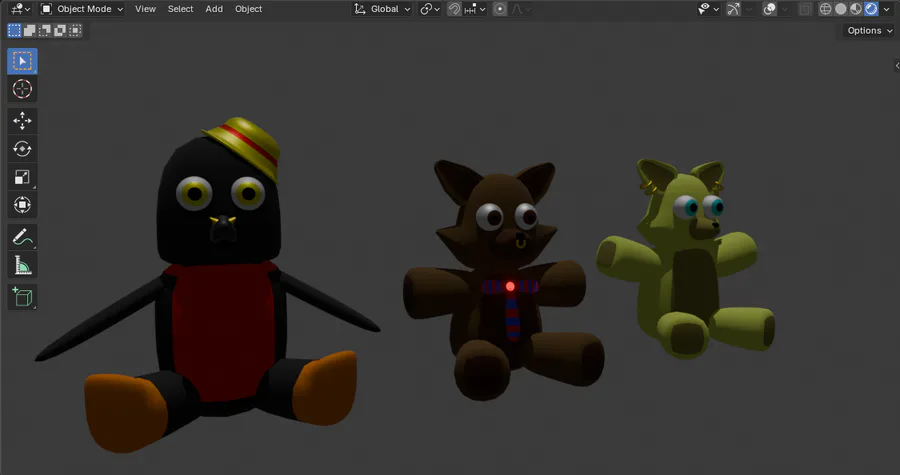
Task: Choose Extend existing selection mode
Action: point(30,30)
